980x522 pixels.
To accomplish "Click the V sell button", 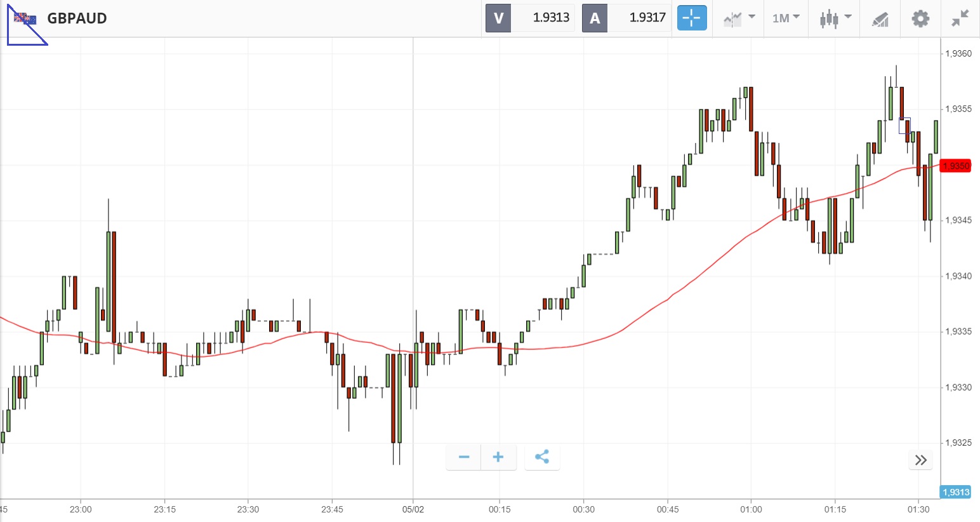I will [498, 18].
